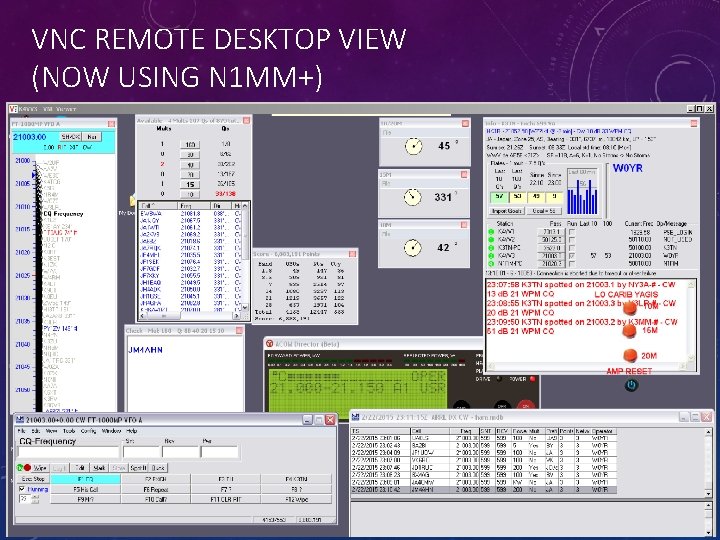This screenshot has width=720, height=540.
Task: Click right arrow of Available list horizontal scrollbar
Action: click(x=236, y=316)
